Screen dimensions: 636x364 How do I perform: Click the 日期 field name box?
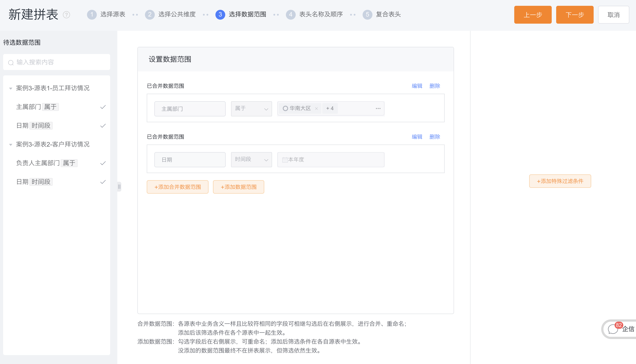click(190, 159)
